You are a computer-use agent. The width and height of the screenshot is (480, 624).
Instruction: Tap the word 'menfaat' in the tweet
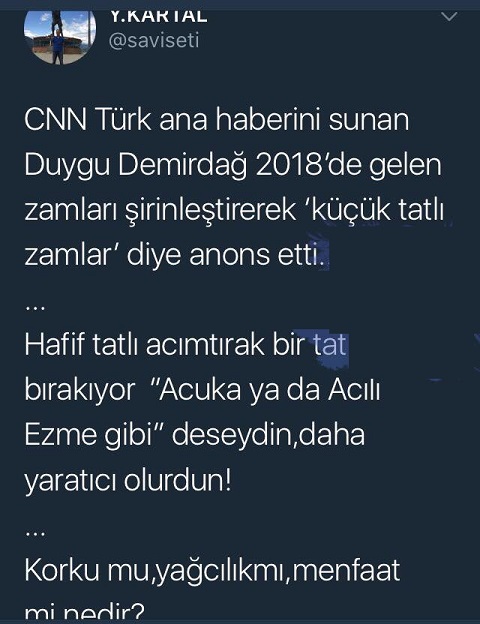coord(346,571)
